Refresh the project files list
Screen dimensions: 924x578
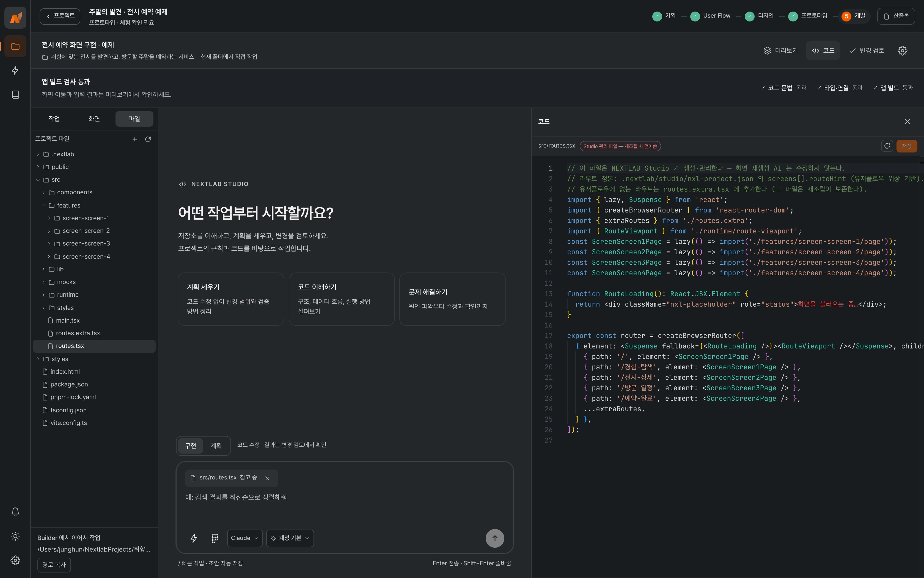coord(148,139)
